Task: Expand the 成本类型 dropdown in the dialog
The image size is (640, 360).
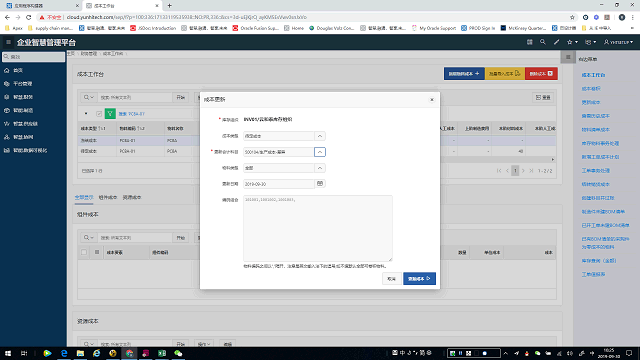Action: pos(320,136)
